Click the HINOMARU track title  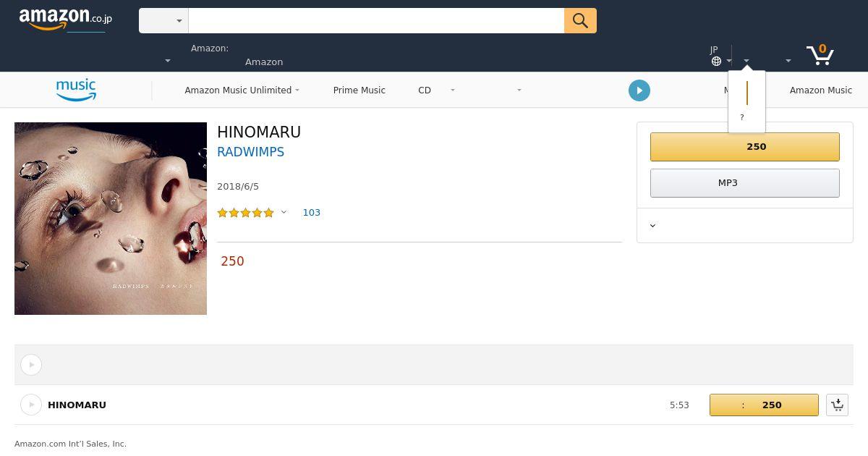pos(77,405)
